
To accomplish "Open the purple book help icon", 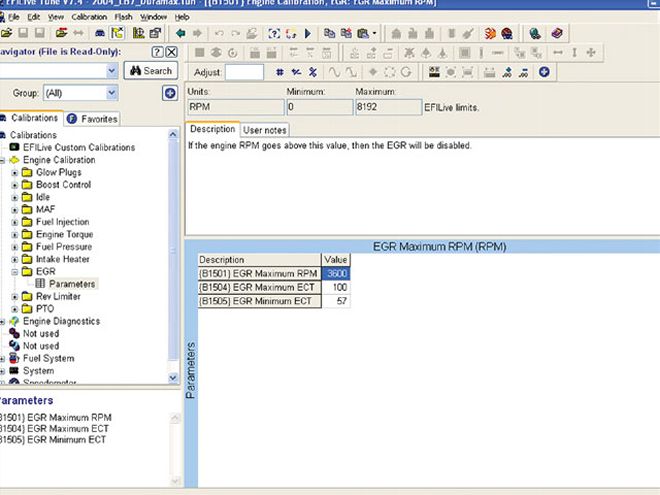I will [x=557, y=33].
